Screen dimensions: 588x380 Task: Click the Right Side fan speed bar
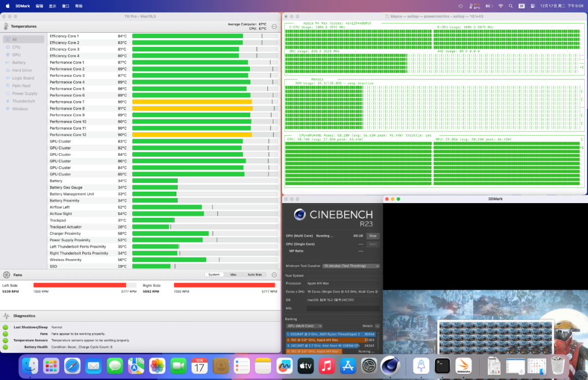(x=225, y=285)
